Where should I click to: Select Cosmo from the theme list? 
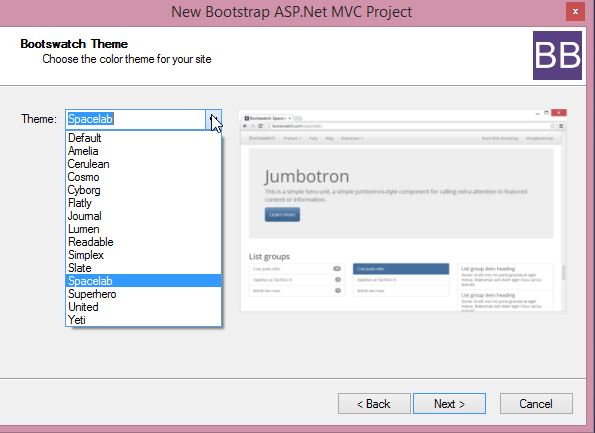click(x=143, y=177)
